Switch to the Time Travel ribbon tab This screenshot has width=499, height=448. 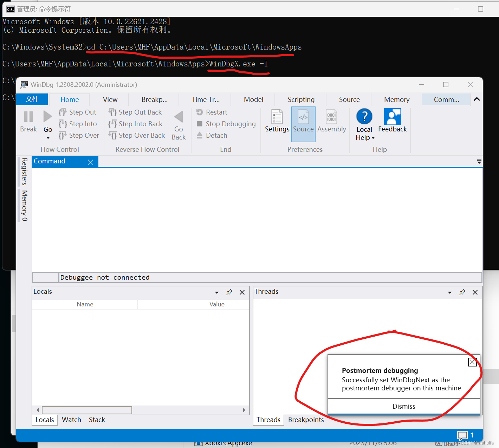pos(206,99)
